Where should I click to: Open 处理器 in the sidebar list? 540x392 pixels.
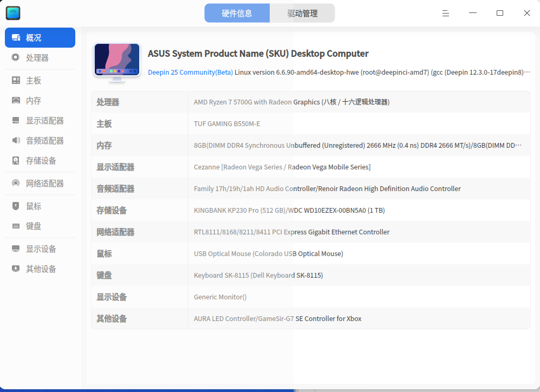click(x=37, y=57)
